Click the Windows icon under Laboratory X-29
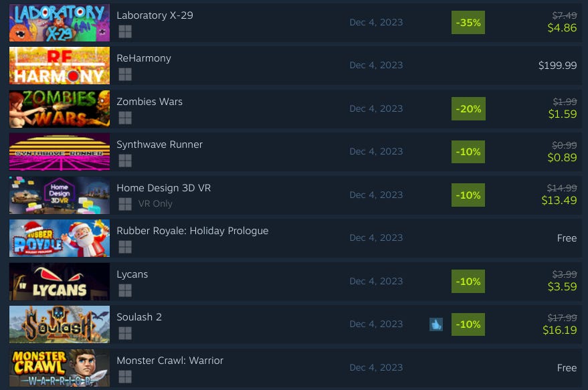588x390 pixels. (125, 31)
